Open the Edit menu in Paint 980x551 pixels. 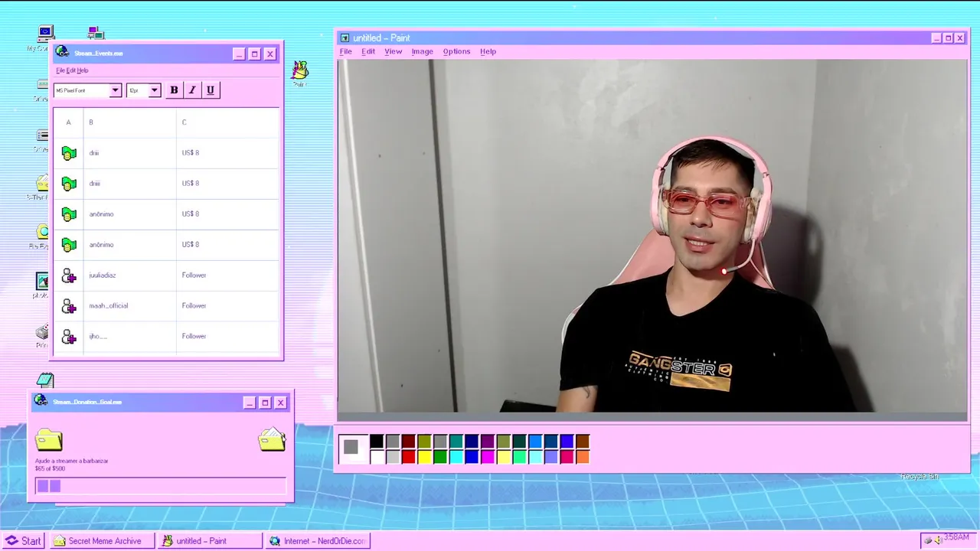(x=368, y=51)
